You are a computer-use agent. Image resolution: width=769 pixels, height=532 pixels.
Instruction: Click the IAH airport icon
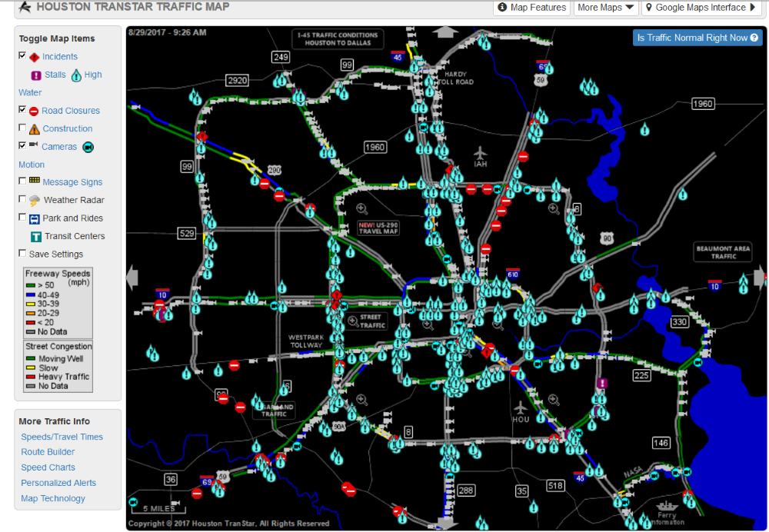pos(481,153)
